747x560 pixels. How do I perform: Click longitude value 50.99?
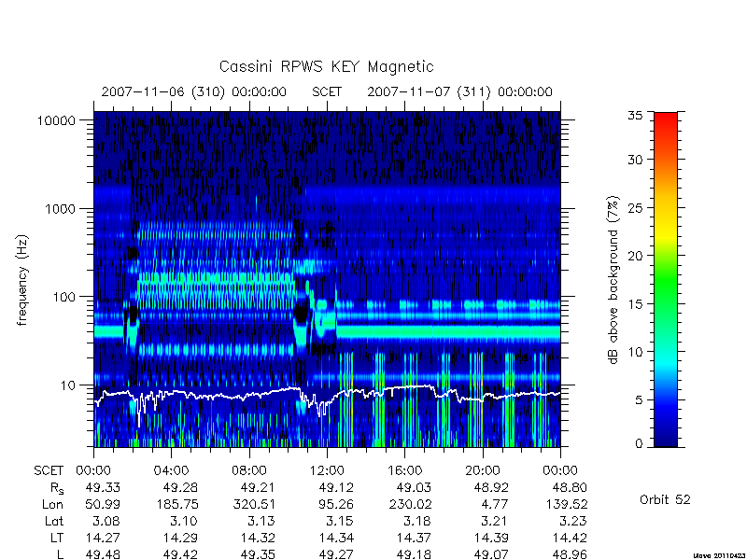[103, 504]
